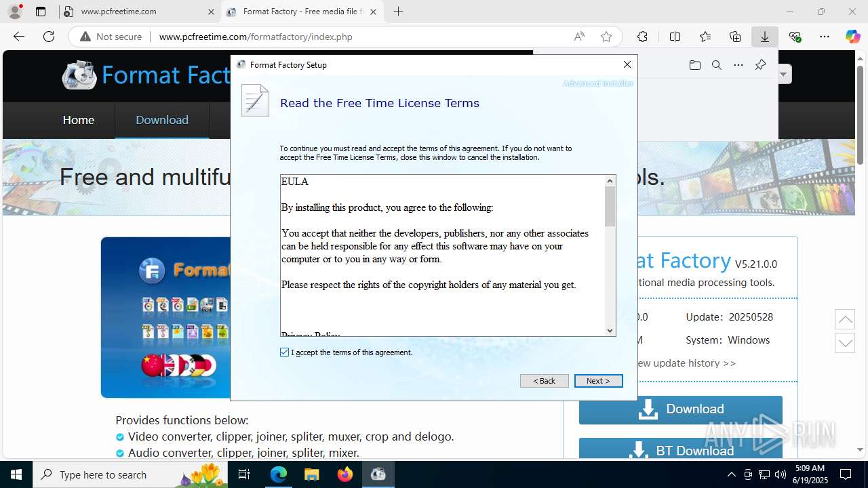This screenshot has width=868, height=488.
Task: Click the page scroll-down arrow box
Action: point(845,343)
